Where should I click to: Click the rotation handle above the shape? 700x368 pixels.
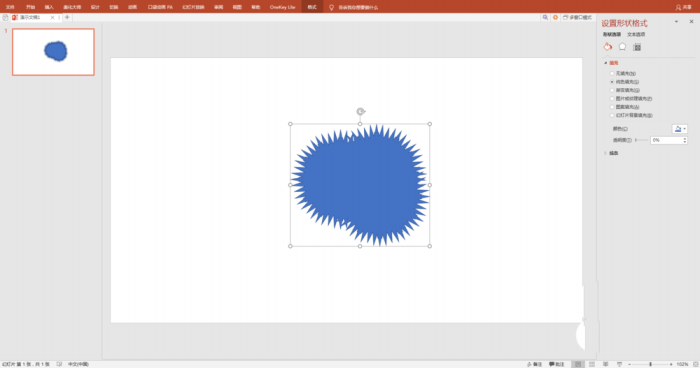(x=360, y=111)
